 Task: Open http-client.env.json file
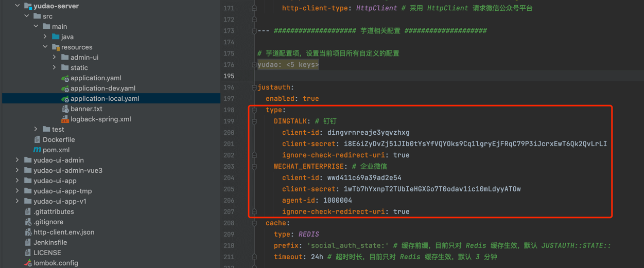pyautogui.click(x=64, y=232)
